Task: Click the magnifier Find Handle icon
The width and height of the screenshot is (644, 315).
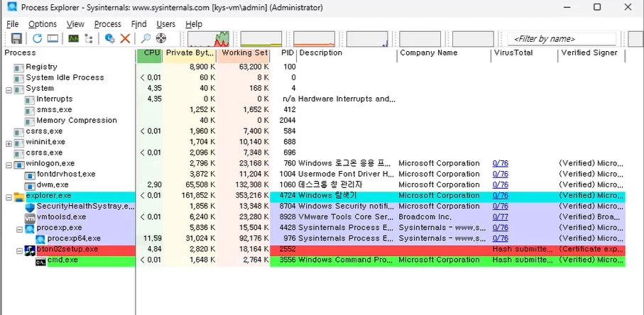Action: [x=146, y=38]
